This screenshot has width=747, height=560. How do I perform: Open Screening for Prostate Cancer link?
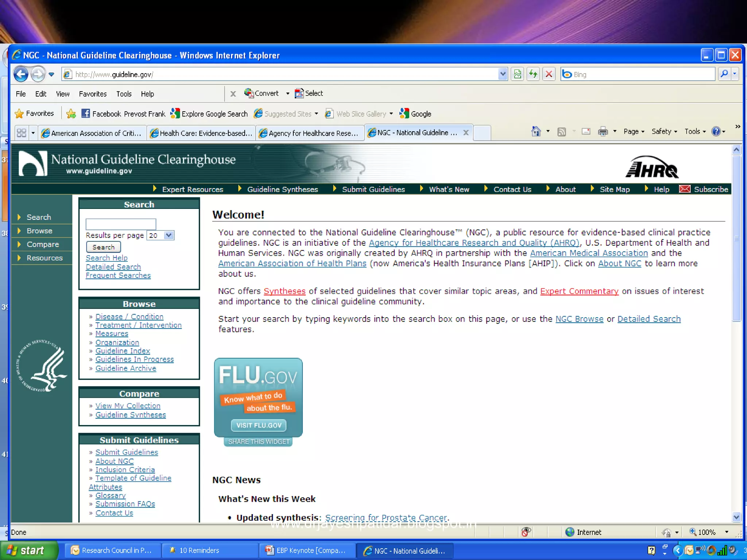tap(386, 518)
